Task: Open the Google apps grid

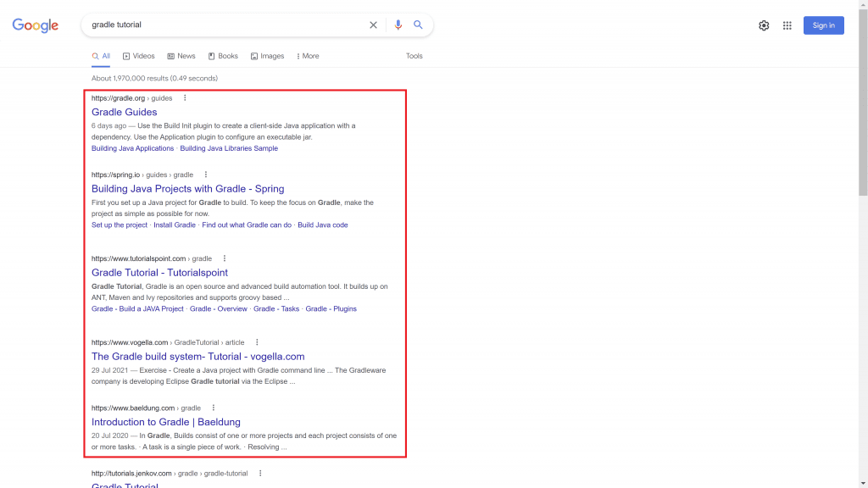Action: [x=787, y=25]
